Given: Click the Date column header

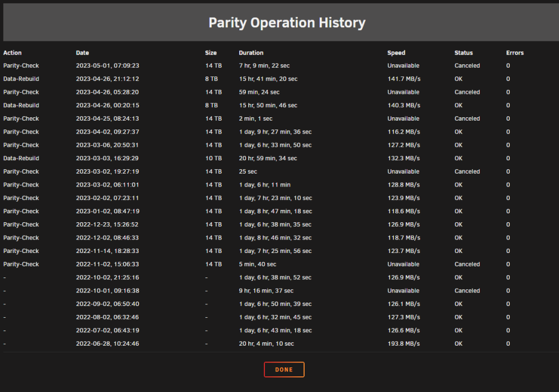Looking at the screenshot, I should [82, 52].
